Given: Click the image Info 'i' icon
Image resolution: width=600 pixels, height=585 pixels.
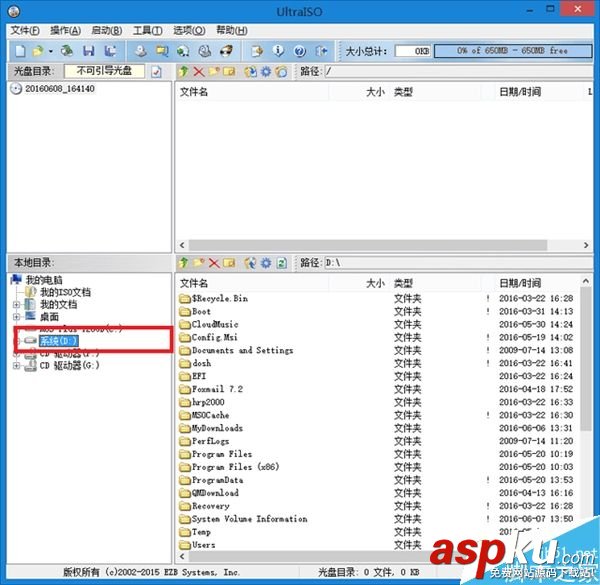Looking at the screenshot, I should coord(278,51).
